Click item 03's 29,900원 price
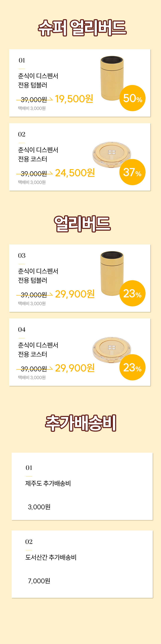This screenshot has width=161, height=644. (75, 294)
